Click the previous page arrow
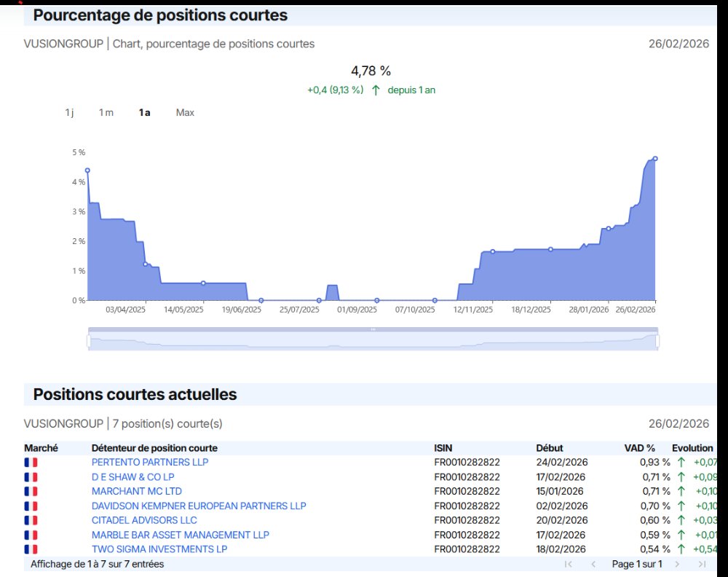Viewport: 728px width, 577px height. pos(593,564)
